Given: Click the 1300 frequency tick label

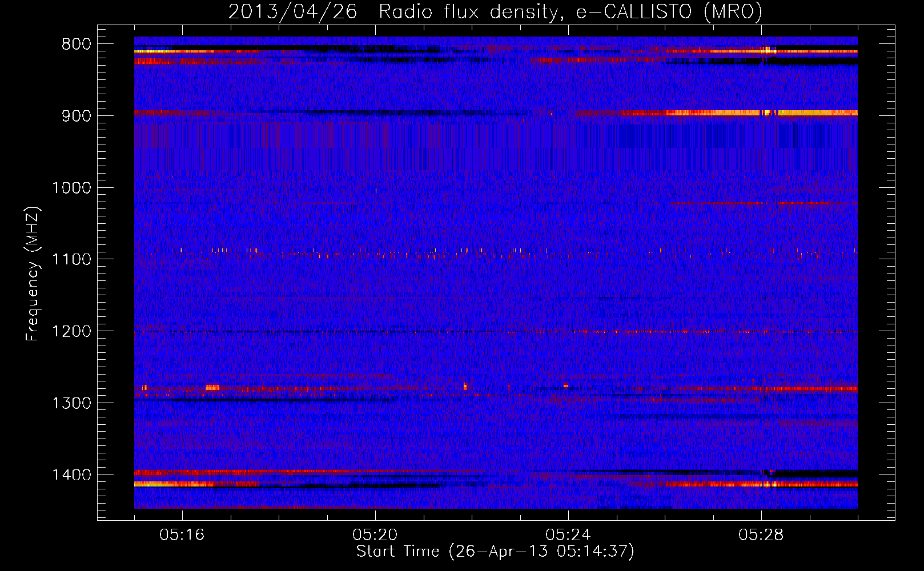Looking at the screenshot, I should (x=71, y=404).
